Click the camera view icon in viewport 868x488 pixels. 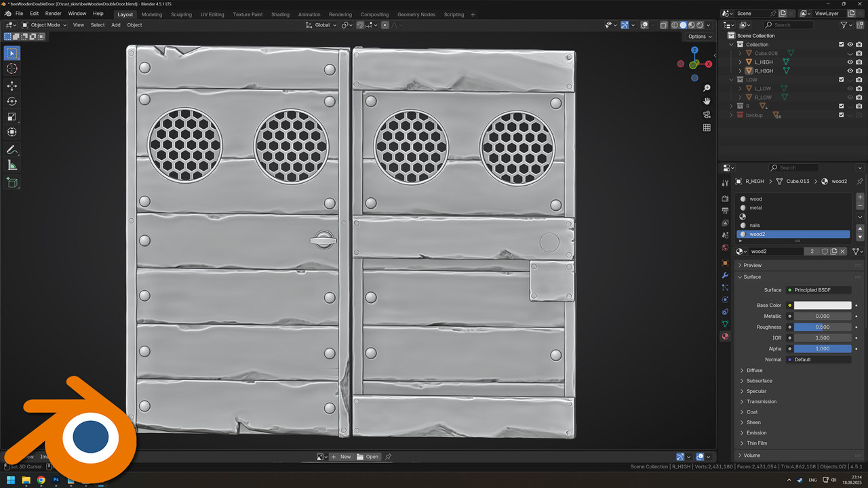pos(707,115)
